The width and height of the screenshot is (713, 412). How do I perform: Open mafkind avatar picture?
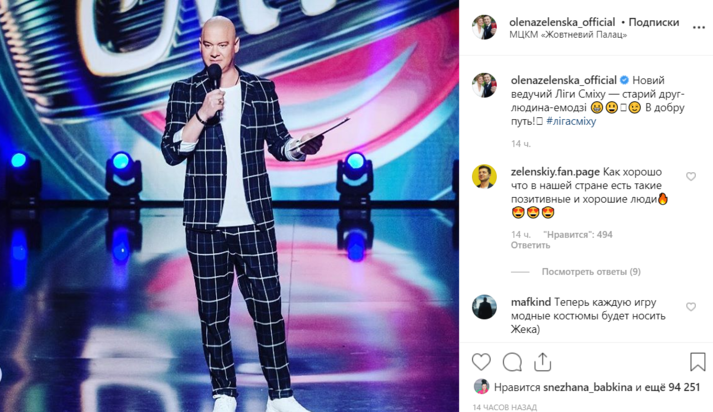pos(484,307)
